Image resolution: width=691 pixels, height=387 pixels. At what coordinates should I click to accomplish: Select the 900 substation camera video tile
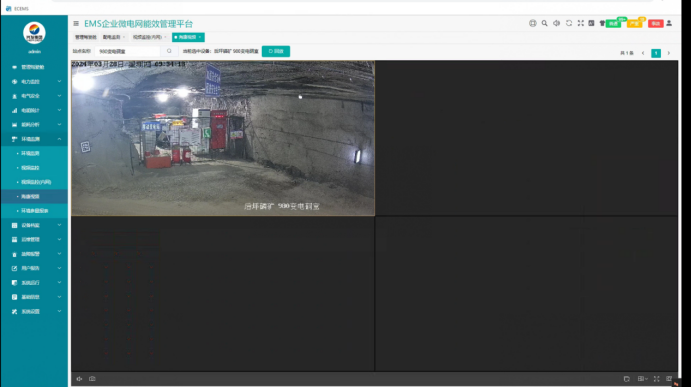[x=223, y=138]
